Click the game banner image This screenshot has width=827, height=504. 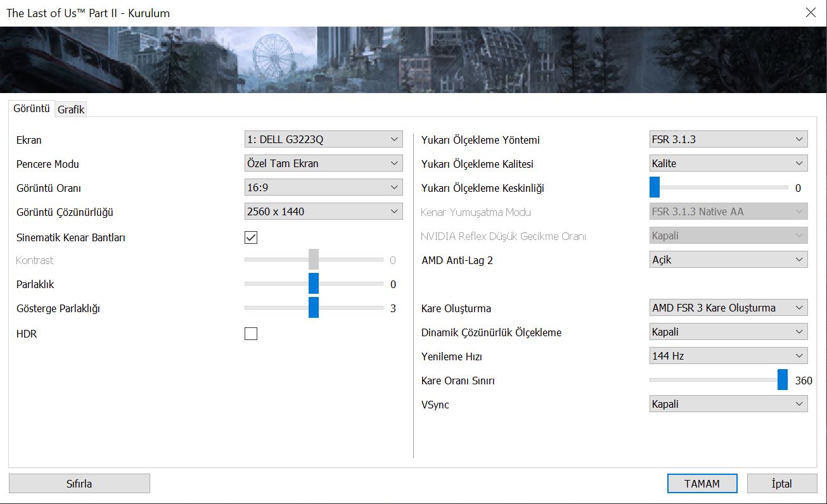click(413, 60)
